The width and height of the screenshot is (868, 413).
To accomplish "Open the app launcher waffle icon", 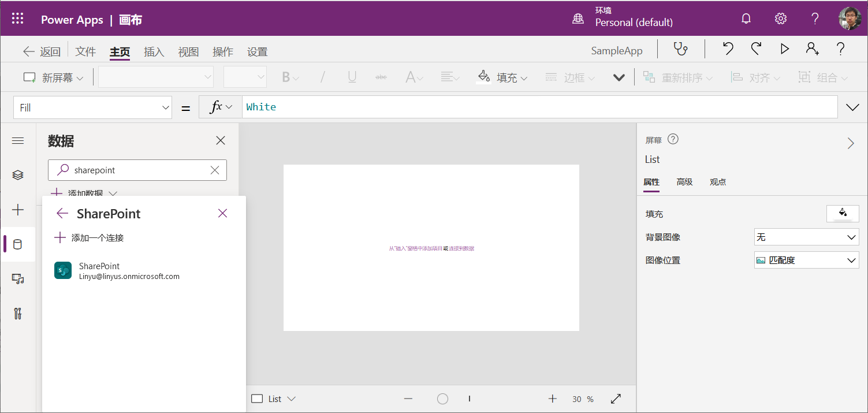I will (x=18, y=18).
